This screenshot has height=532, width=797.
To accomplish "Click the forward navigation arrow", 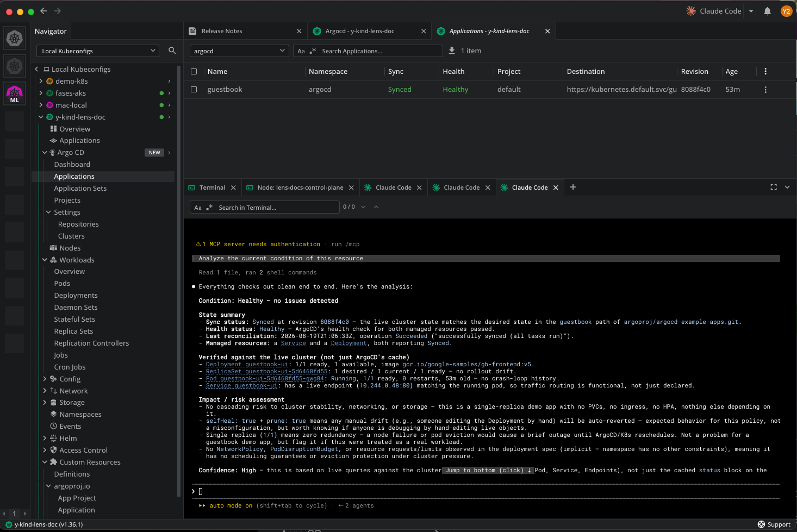I will (x=58, y=11).
